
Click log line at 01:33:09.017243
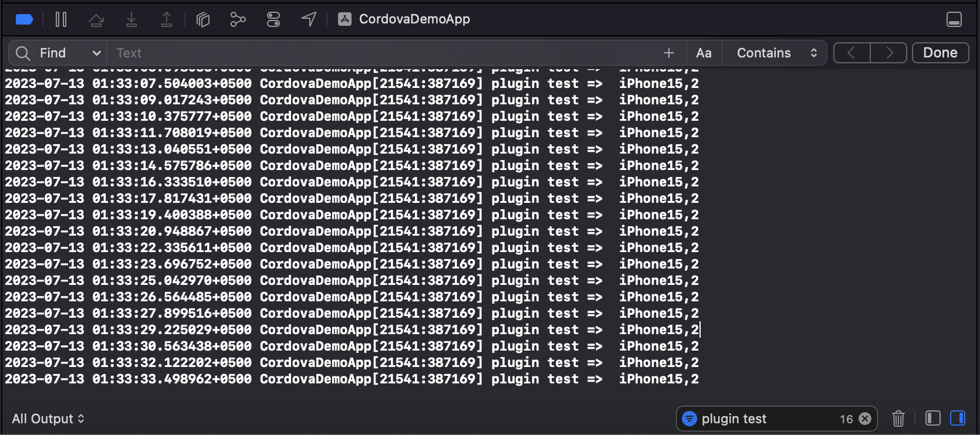[352, 100]
